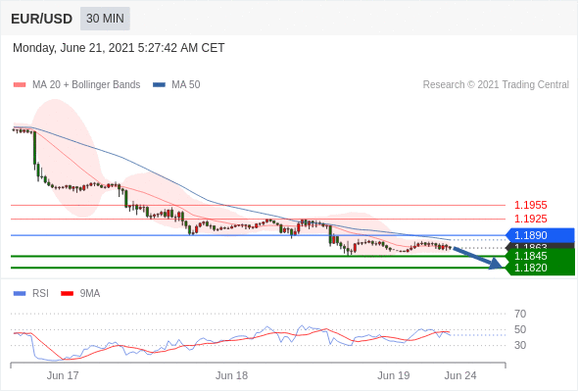
Task: Select the 1.1955 resistance level label
Action: [x=530, y=205]
